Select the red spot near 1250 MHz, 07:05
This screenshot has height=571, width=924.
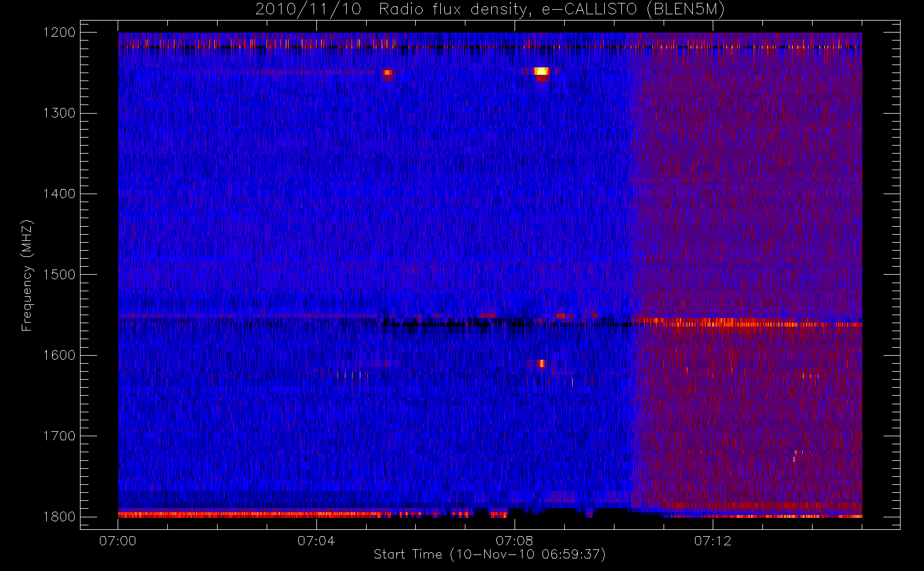(388, 73)
